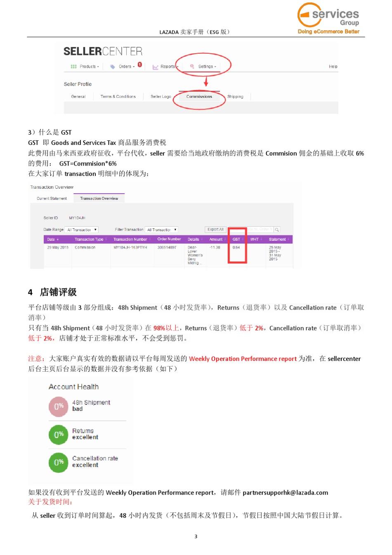This screenshot has height=555, width=392.
Task: Click the Products grid icon
Action: 73,66
